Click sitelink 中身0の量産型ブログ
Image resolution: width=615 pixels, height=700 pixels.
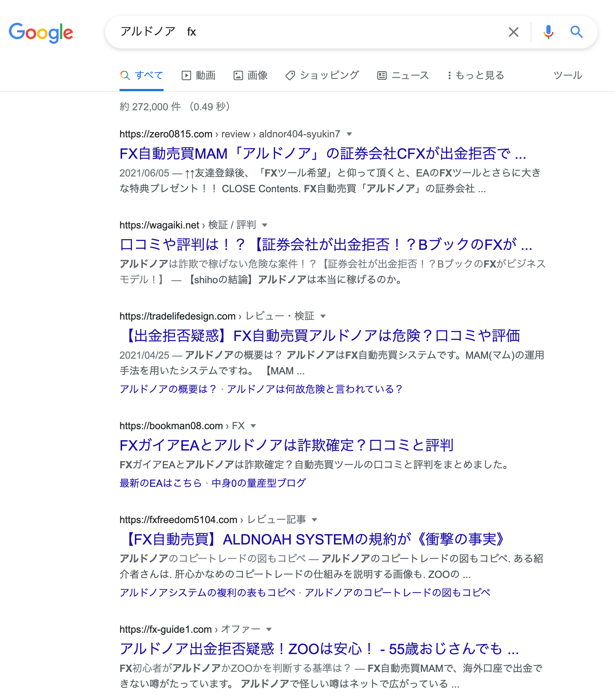click(259, 483)
